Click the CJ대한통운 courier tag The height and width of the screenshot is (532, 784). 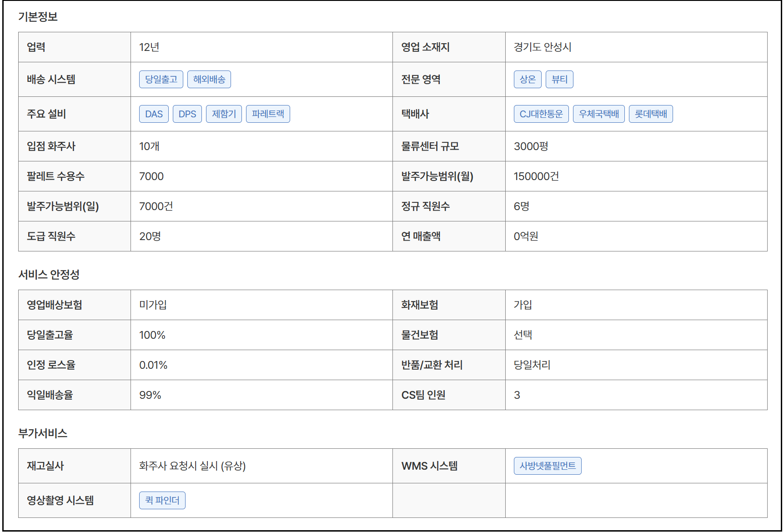[541, 114]
